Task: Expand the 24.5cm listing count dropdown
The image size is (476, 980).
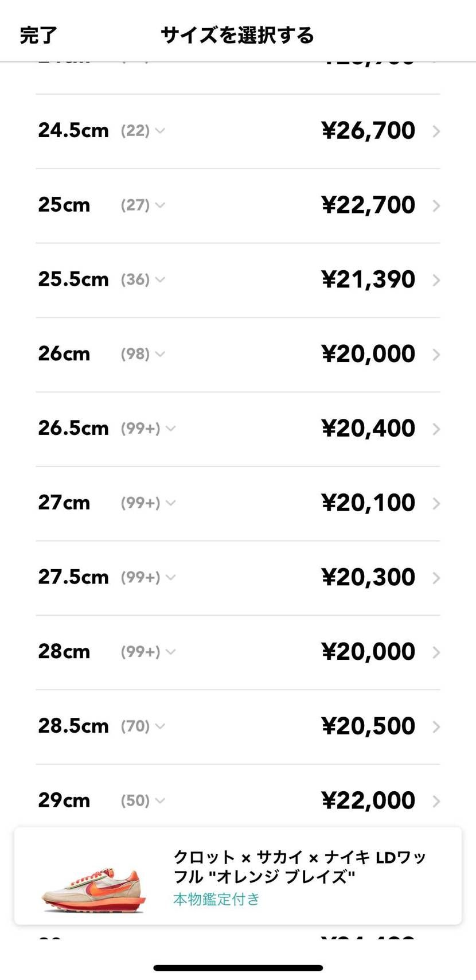Action: coord(160,131)
